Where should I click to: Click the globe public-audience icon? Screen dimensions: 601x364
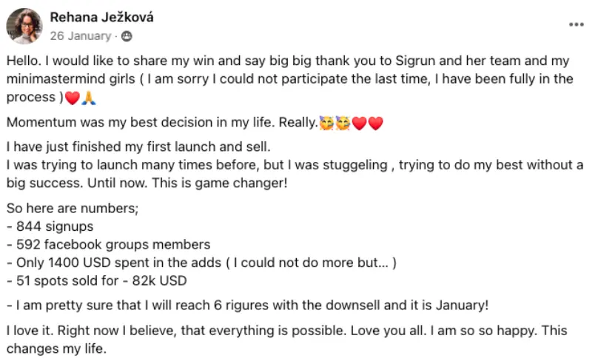click(126, 36)
